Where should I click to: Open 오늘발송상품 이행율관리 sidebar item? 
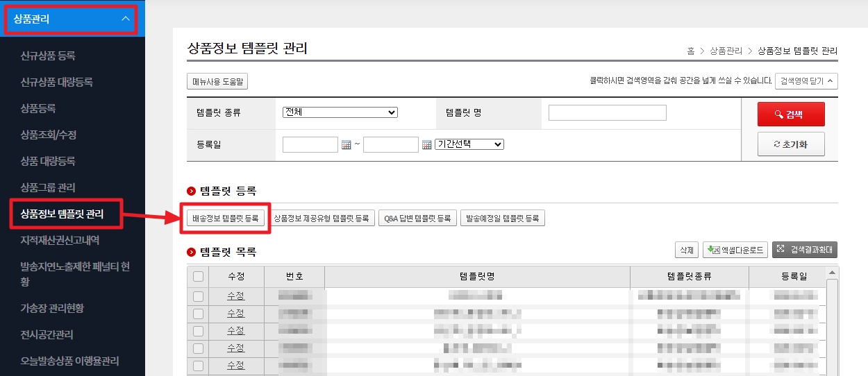[69, 361]
